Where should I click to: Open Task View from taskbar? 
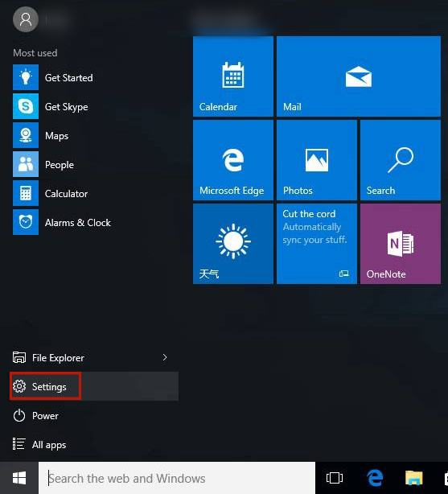[335, 478]
